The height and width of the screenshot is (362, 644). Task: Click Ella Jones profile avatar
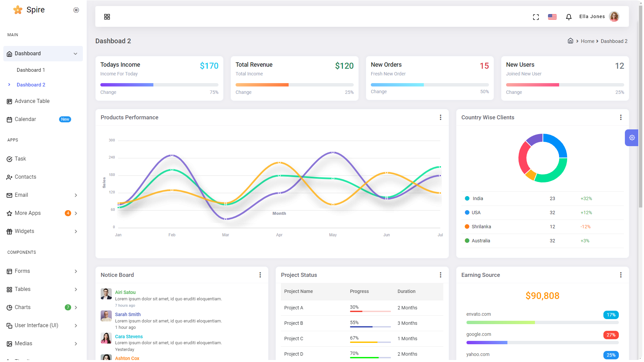click(x=614, y=16)
